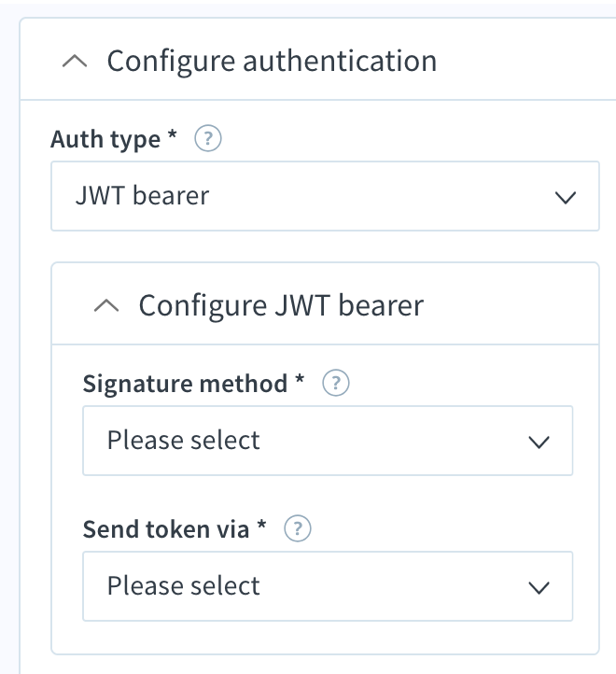This screenshot has width=616, height=674.
Task: Show help for Signature method
Action: click(x=336, y=383)
